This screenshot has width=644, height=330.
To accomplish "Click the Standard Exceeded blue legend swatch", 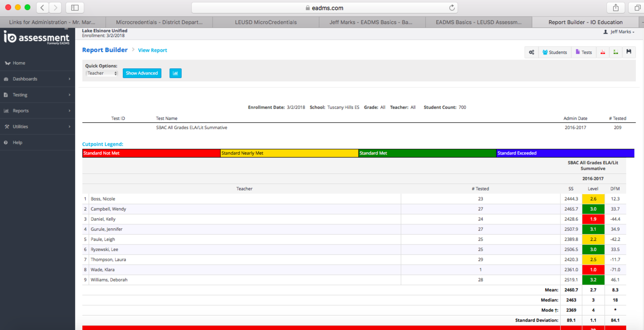I will [565, 153].
